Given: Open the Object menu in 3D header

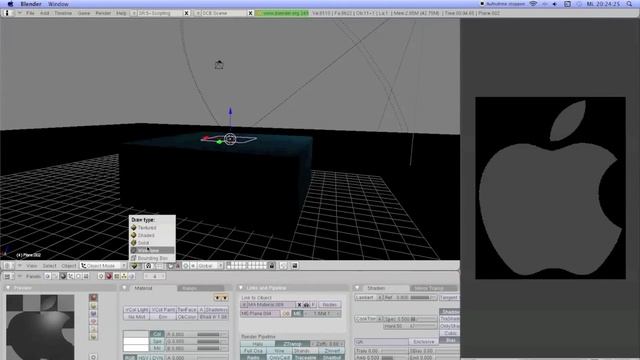Looking at the screenshot, I should pos(68,266).
